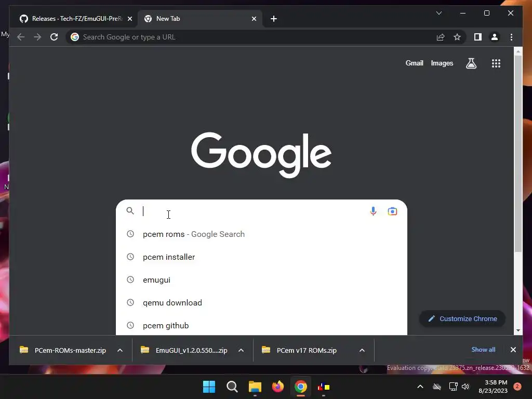Open the Windows Start menu
This screenshot has width=532, height=399.
pos(209,387)
